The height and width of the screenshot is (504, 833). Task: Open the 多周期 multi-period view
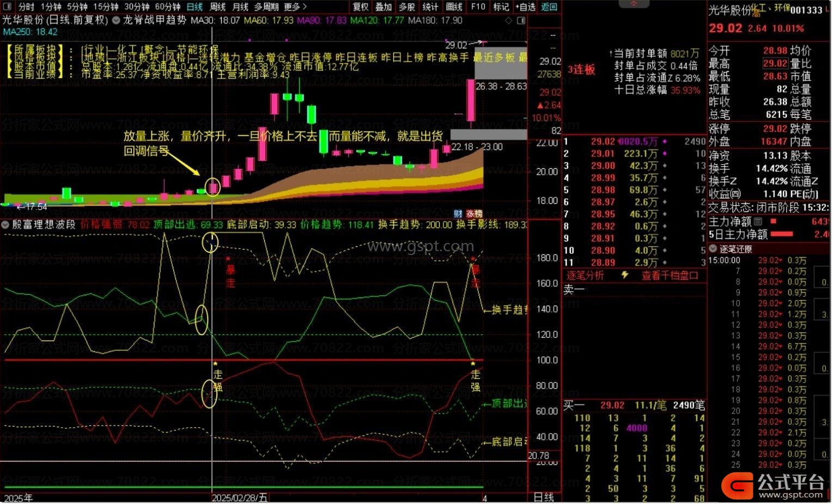pyautogui.click(x=266, y=7)
